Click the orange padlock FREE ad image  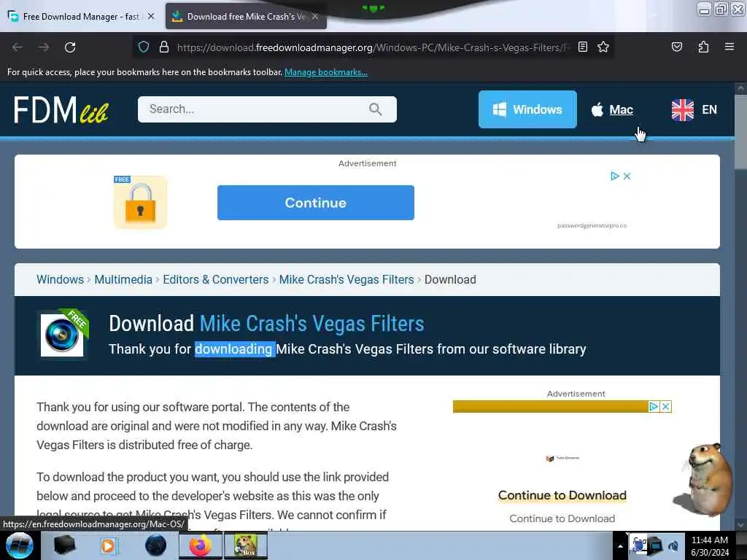pyautogui.click(x=140, y=203)
